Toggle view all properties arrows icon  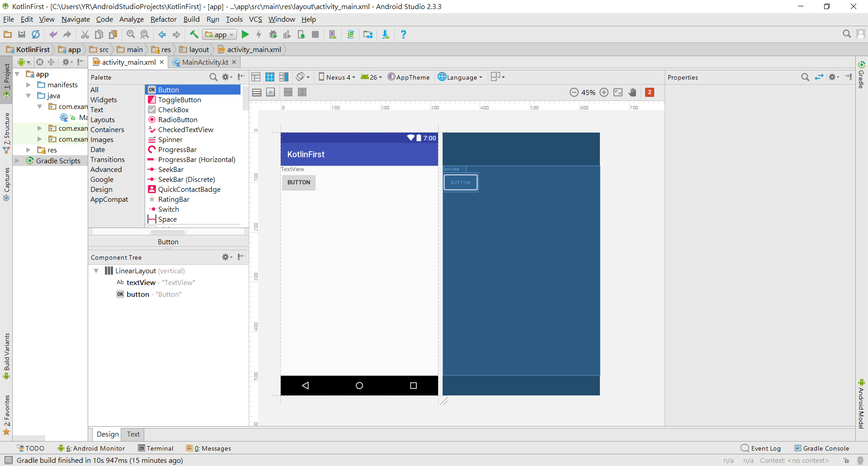pyautogui.click(x=819, y=77)
